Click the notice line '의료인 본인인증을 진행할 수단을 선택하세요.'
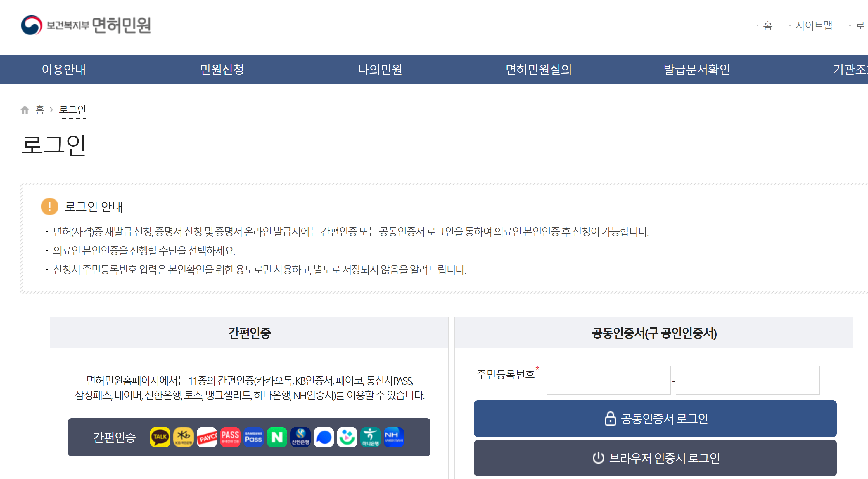Screen dimensions: 868x479 tap(144, 250)
